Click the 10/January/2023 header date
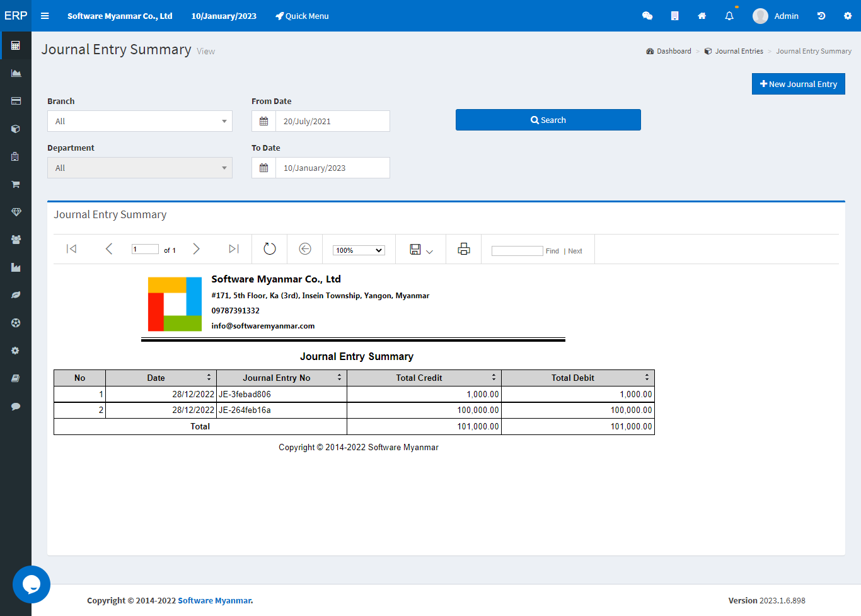 (x=224, y=16)
